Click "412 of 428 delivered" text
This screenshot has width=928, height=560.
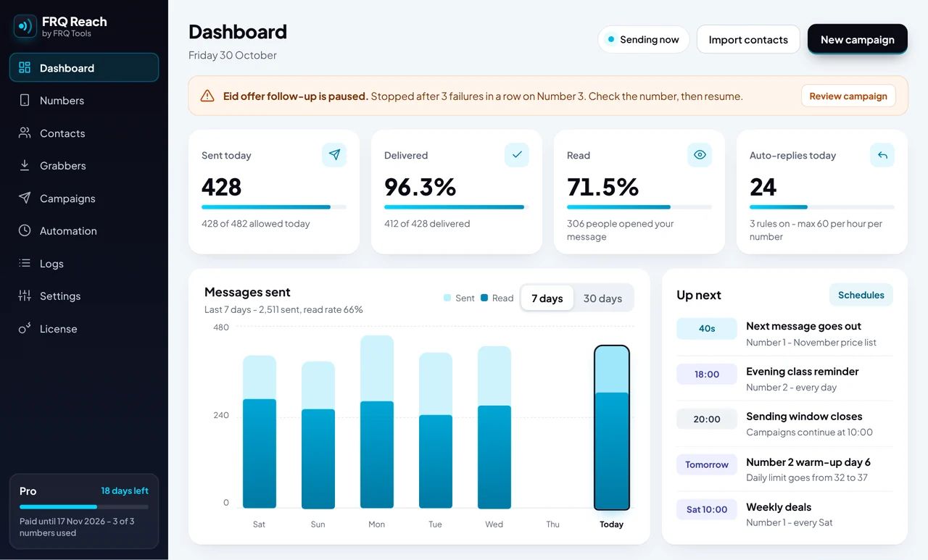(x=427, y=224)
